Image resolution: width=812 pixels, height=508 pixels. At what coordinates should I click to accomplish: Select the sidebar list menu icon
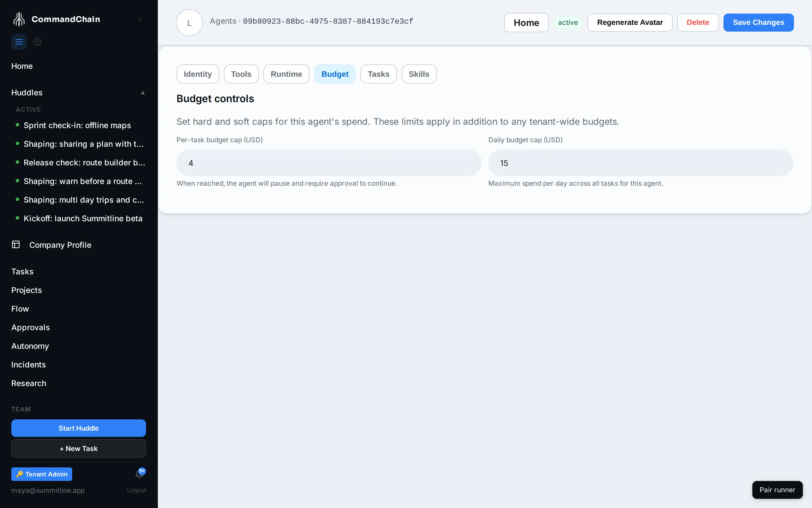(19, 42)
